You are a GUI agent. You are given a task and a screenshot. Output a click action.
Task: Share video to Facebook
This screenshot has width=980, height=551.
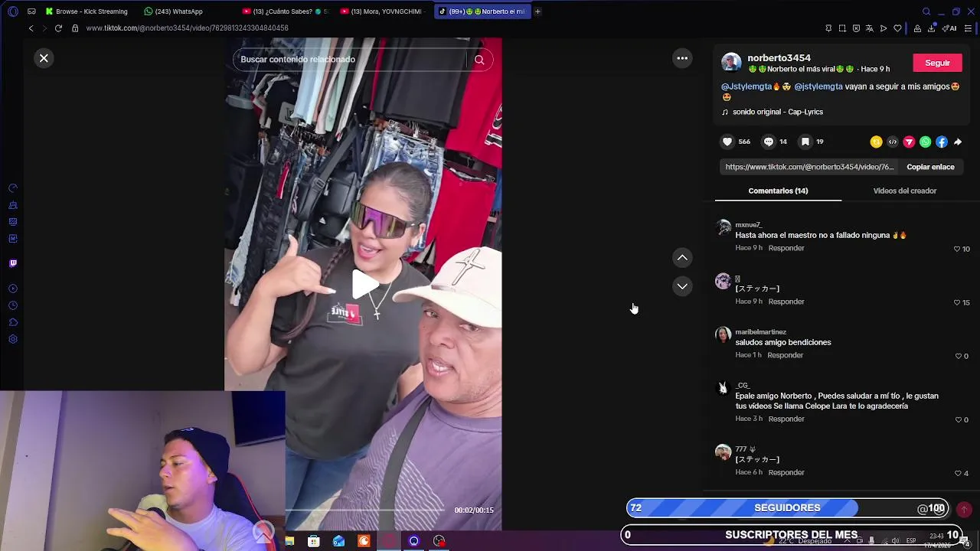point(942,142)
